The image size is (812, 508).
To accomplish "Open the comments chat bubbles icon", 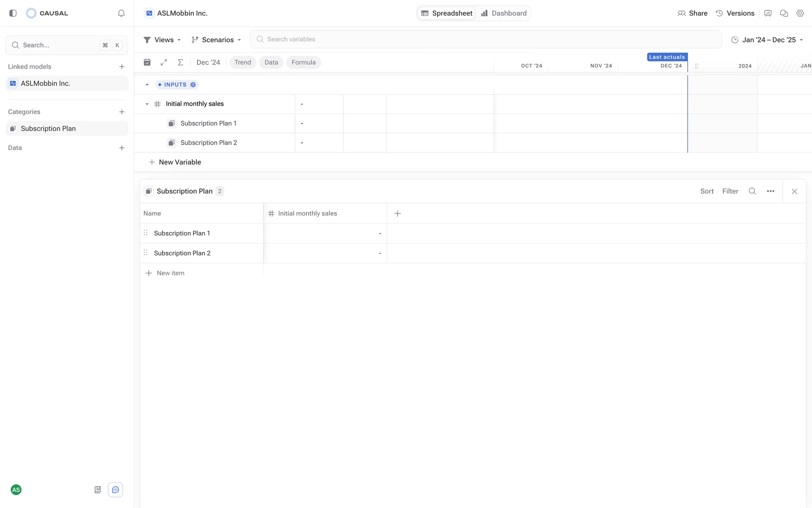I will point(784,13).
